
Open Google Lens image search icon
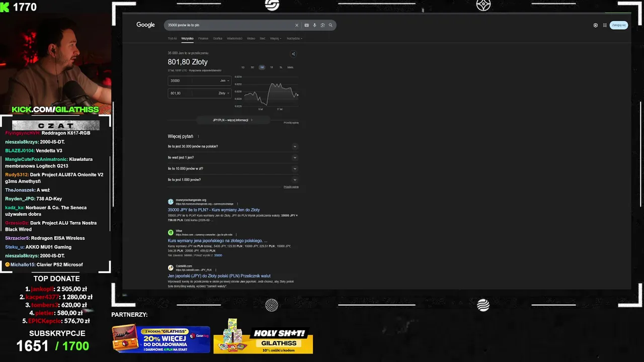(323, 25)
